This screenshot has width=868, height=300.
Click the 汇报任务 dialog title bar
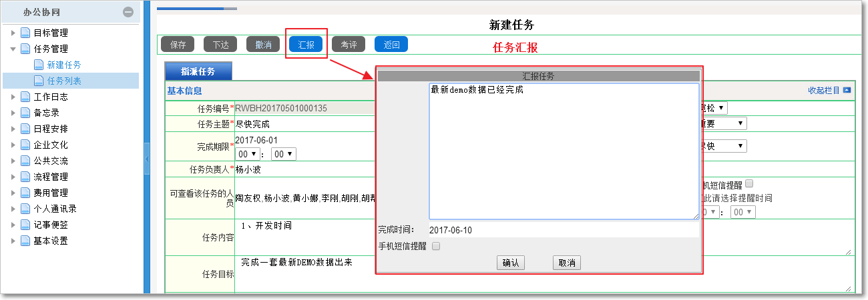click(538, 76)
